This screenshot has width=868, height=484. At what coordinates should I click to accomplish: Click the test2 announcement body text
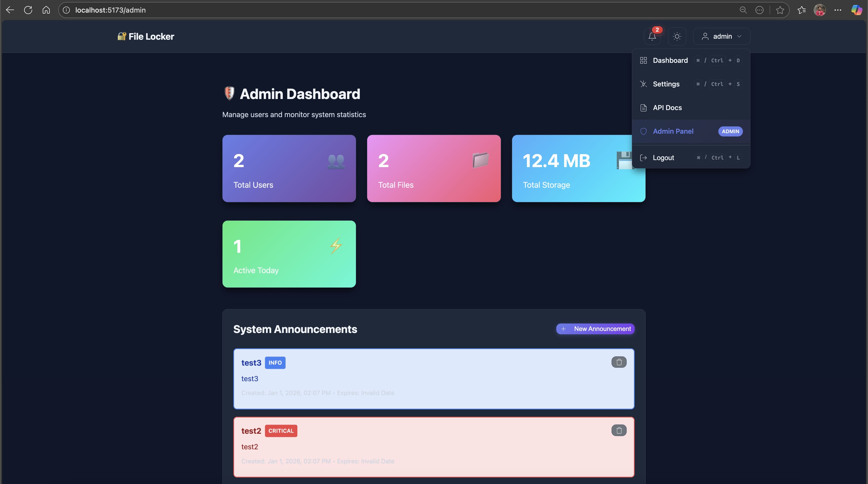pos(250,447)
